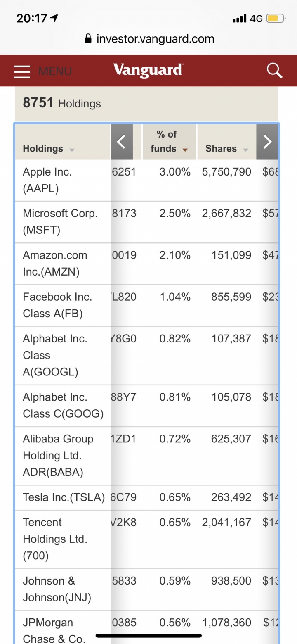Tap the MENU label

tap(55, 71)
